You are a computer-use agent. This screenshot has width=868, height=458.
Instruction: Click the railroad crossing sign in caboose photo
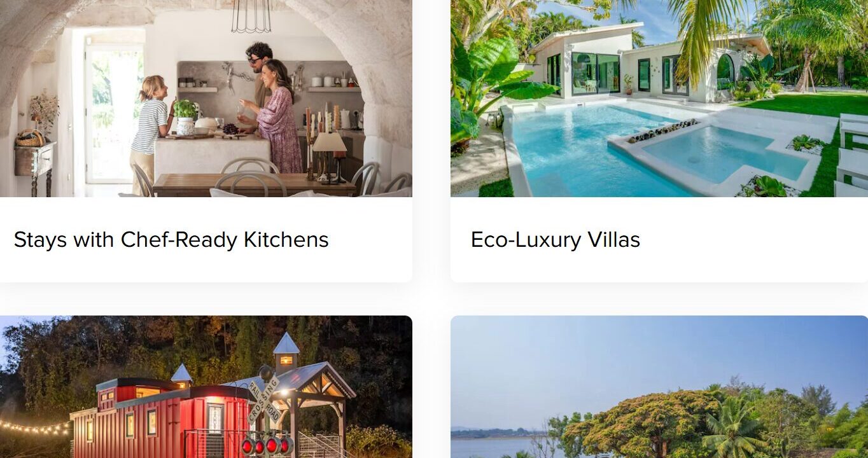click(264, 398)
